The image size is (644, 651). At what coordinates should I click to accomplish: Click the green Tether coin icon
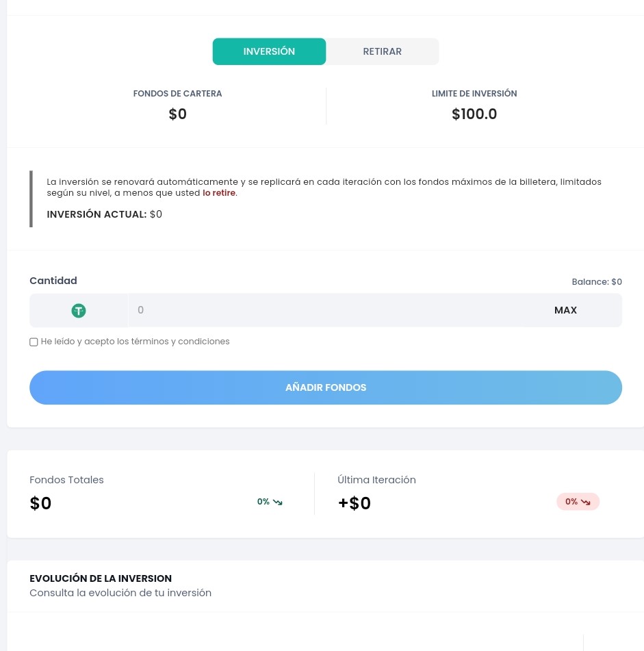[79, 311]
